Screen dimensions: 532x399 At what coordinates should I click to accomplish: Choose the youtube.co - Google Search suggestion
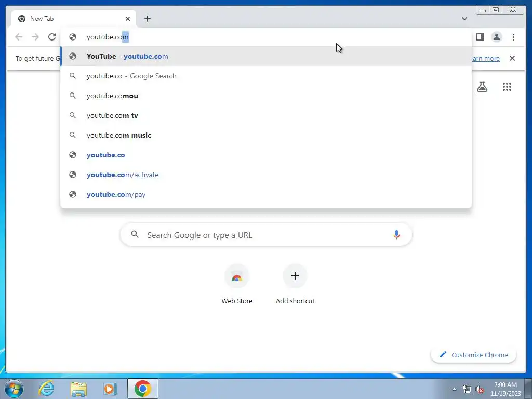click(x=266, y=76)
